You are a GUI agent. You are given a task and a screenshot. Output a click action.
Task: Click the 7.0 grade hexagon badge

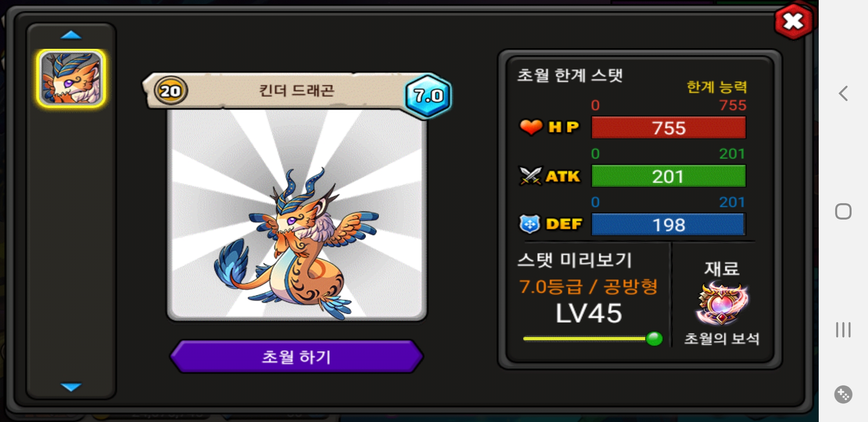coord(428,96)
